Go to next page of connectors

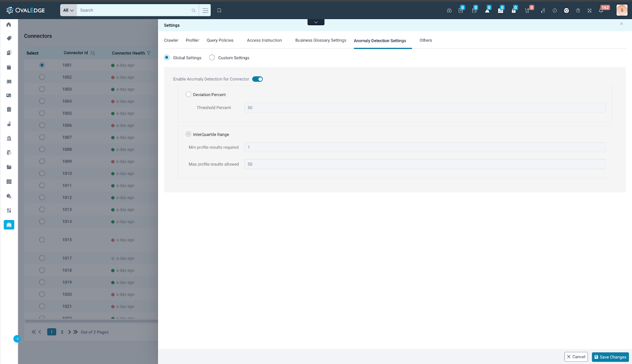[x=70, y=332]
